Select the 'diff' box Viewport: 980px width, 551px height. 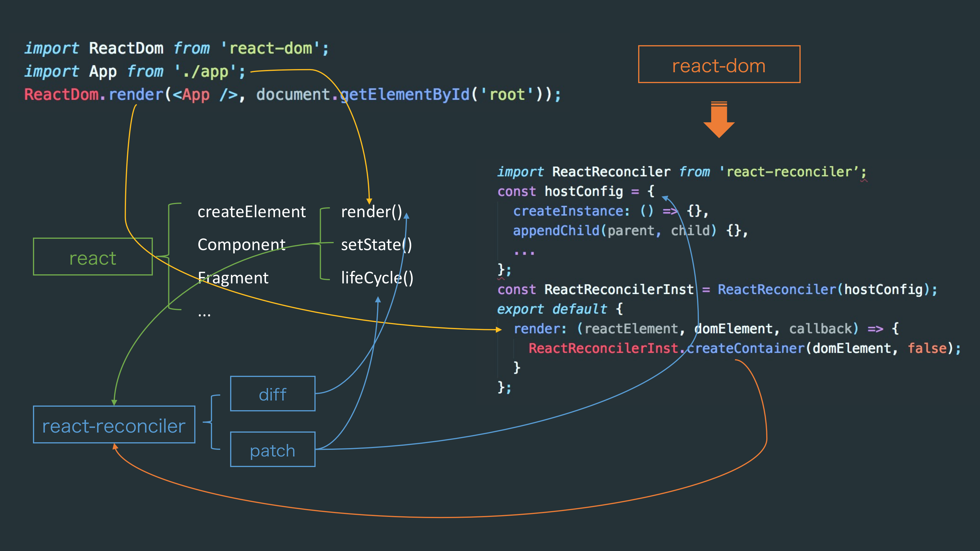point(273,394)
